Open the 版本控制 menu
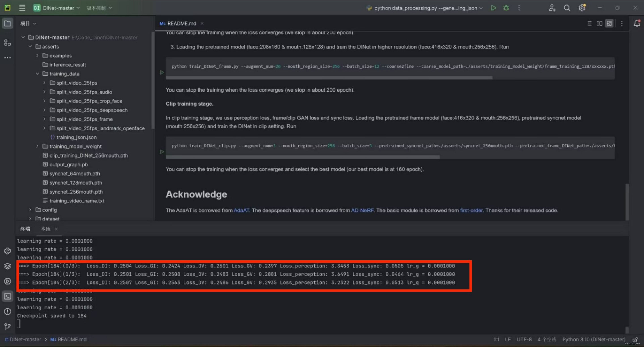This screenshot has width=644, height=347. (99, 8)
